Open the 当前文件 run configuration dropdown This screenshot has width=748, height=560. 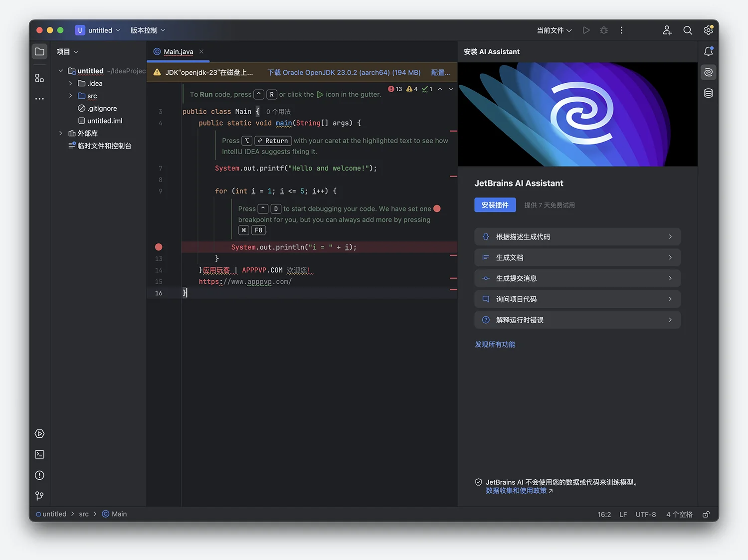pyautogui.click(x=554, y=30)
